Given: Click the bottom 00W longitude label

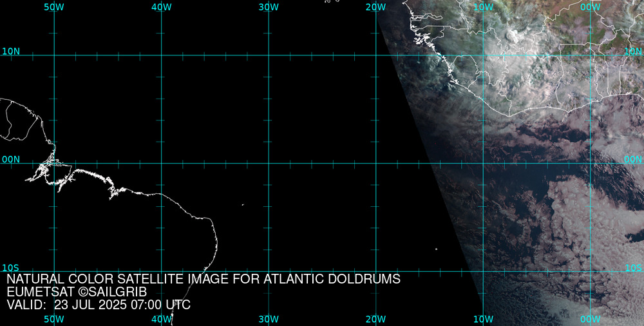Looking at the screenshot, I should pos(591,319).
